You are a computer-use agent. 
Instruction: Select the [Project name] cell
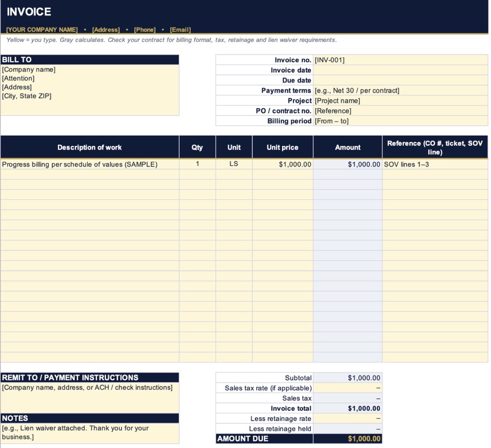(401, 101)
